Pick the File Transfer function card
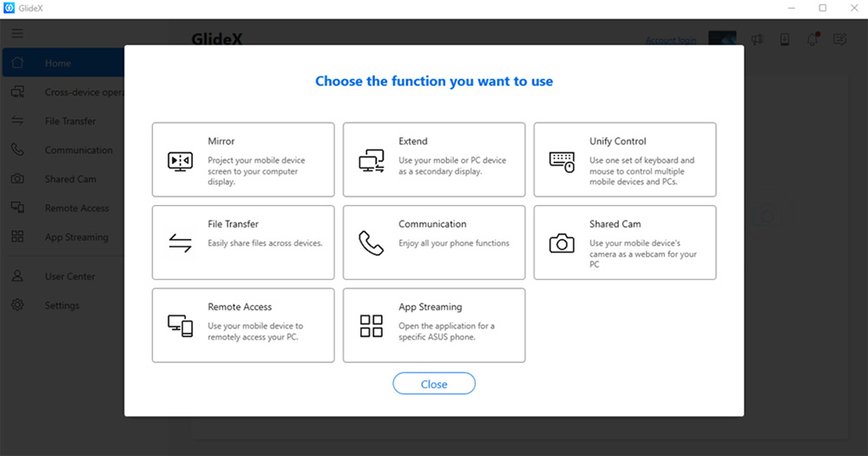The width and height of the screenshot is (868, 456). pos(243,242)
